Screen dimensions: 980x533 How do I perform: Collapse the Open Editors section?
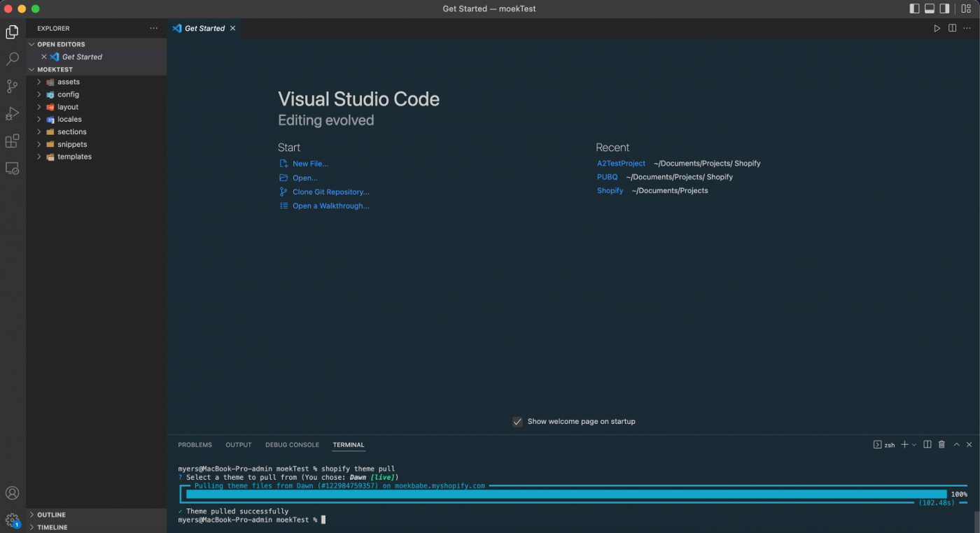coord(97,44)
